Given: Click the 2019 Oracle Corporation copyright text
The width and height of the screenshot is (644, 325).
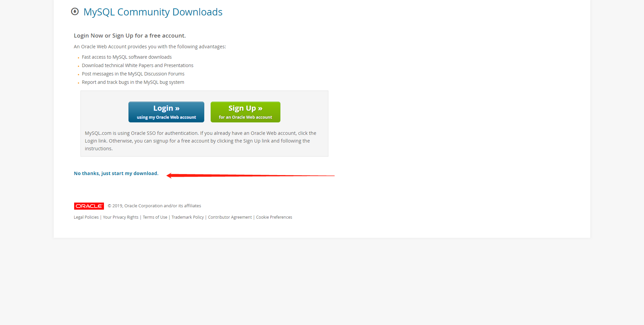Looking at the screenshot, I should pos(154,206).
